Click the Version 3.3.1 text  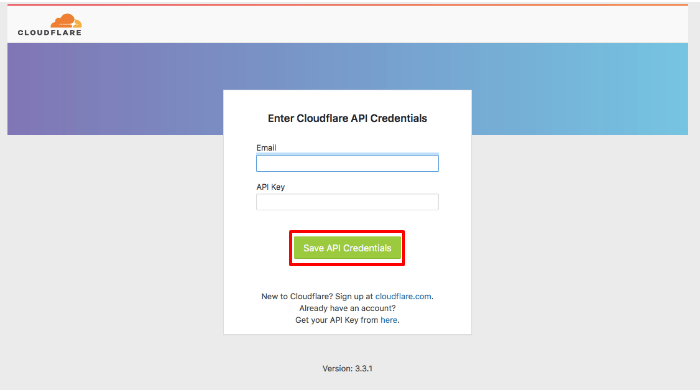[x=347, y=369]
